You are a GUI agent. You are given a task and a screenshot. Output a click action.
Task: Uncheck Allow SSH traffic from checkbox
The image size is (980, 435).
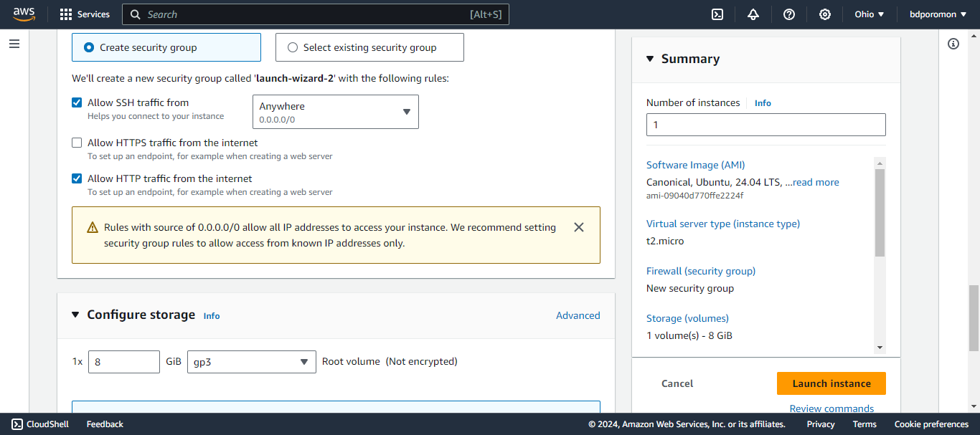(77, 102)
